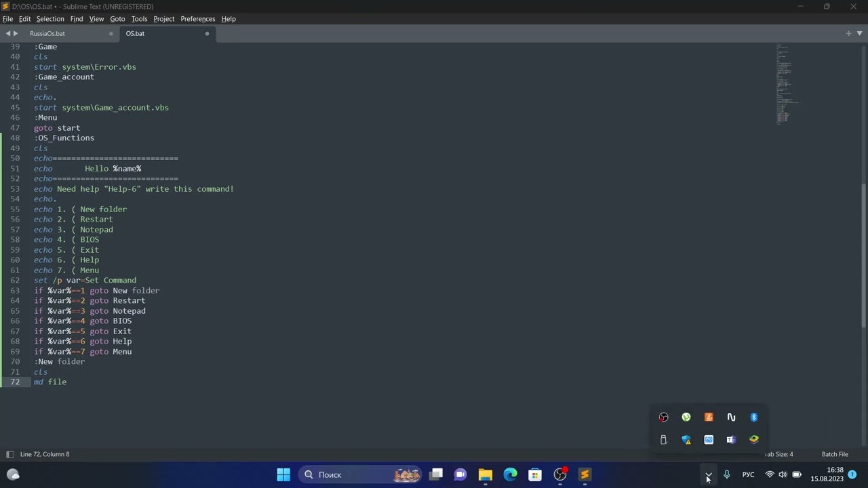Click the 'echo 4. ( BIOS' line

pos(66,239)
